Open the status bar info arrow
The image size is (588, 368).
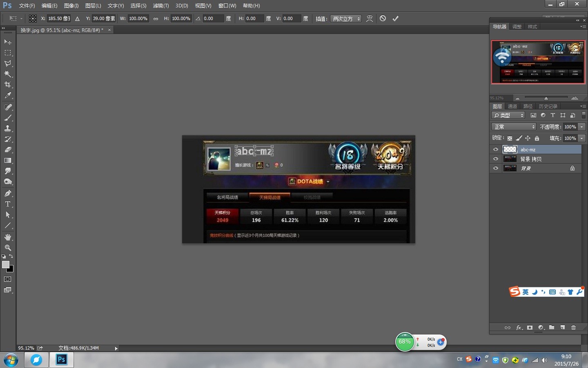pos(116,348)
